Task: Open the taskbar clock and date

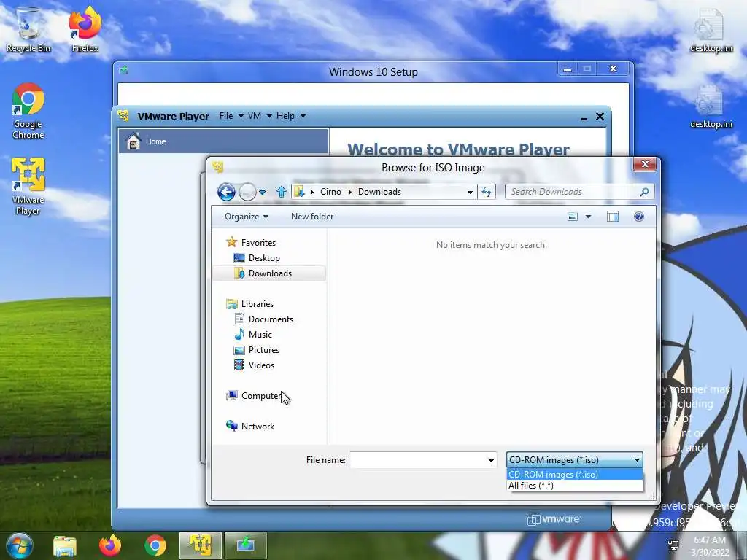Action: [711, 546]
